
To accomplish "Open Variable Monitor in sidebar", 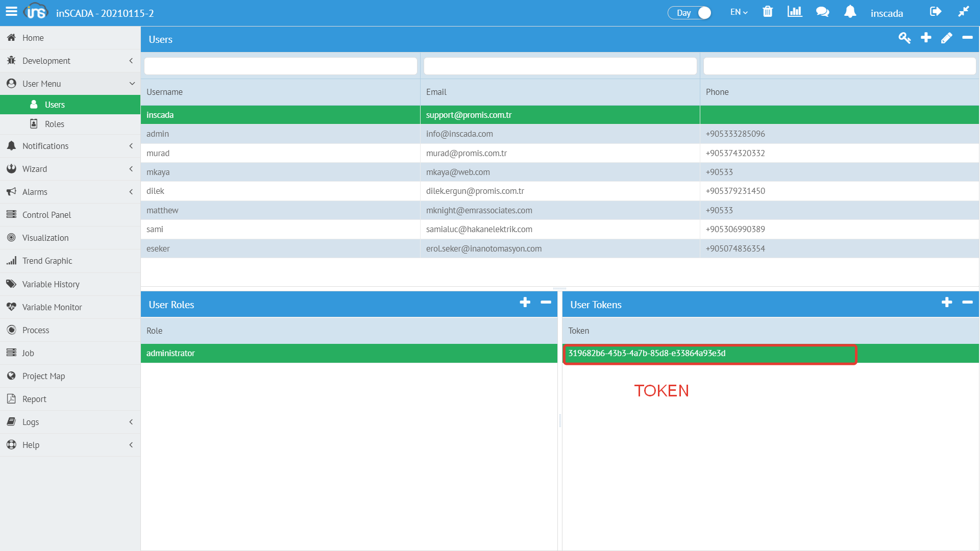I will pyautogui.click(x=70, y=307).
